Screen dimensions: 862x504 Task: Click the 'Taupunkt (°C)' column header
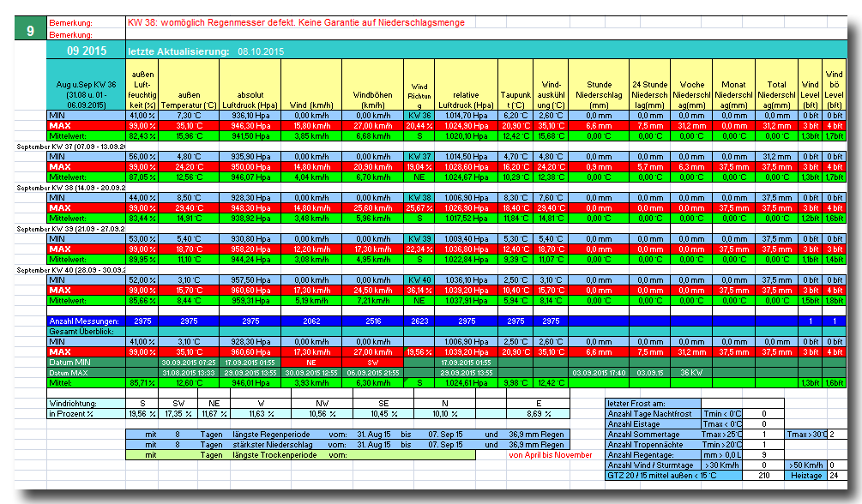pos(515,85)
